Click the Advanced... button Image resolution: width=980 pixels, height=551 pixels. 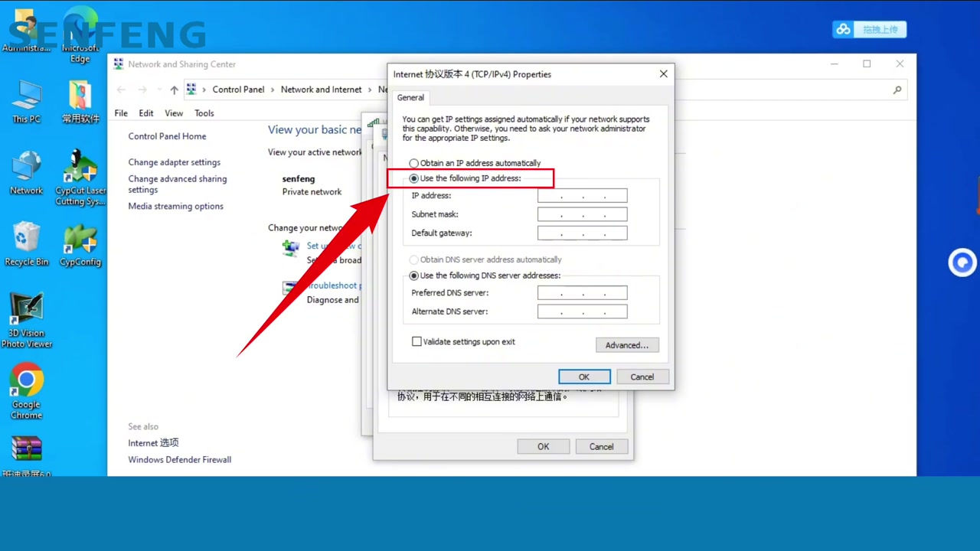[x=626, y=345]
